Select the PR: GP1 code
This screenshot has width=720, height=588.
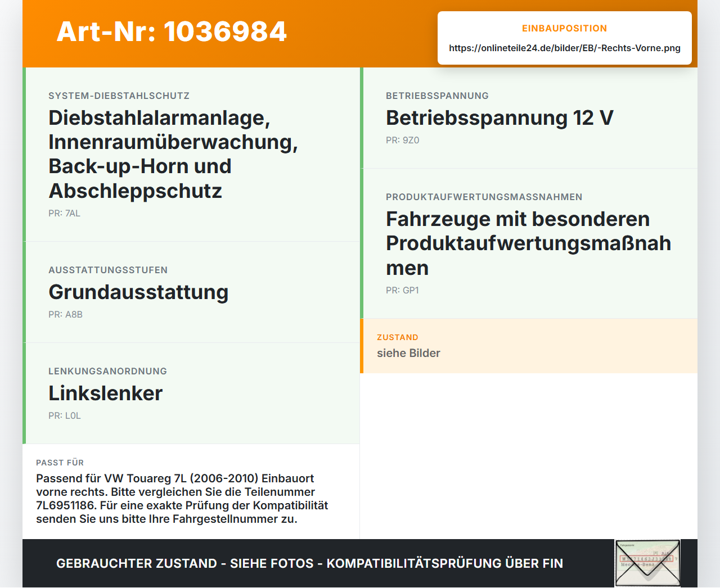pyautogui.click(x=402, y=290)
